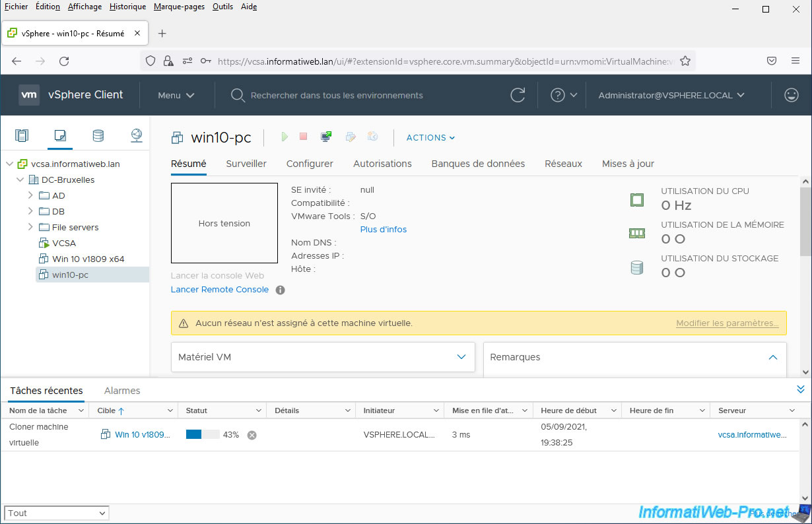
Task: Launch the console via the monitor toolbar icon
Action: coord(326,137)
